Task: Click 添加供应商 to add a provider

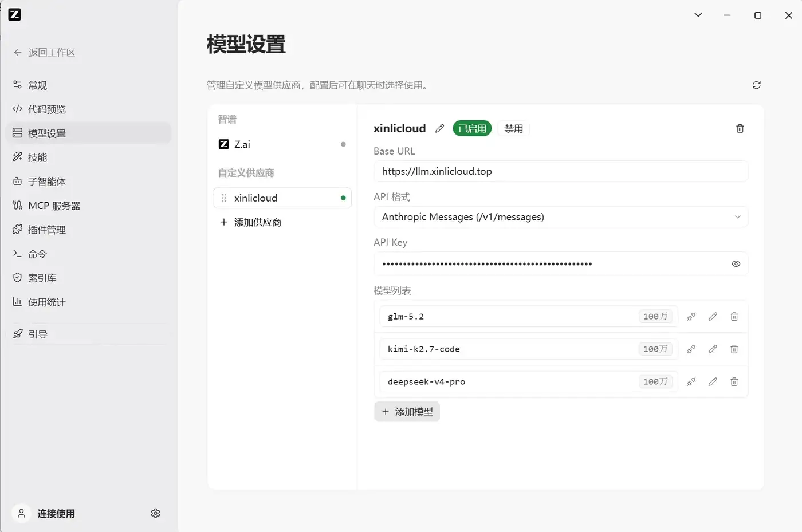Action: [251, 222]
